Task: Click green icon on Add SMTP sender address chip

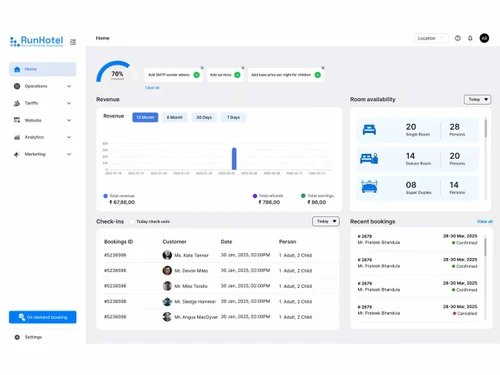Action: pyautogui.click(x=197, y=75)
